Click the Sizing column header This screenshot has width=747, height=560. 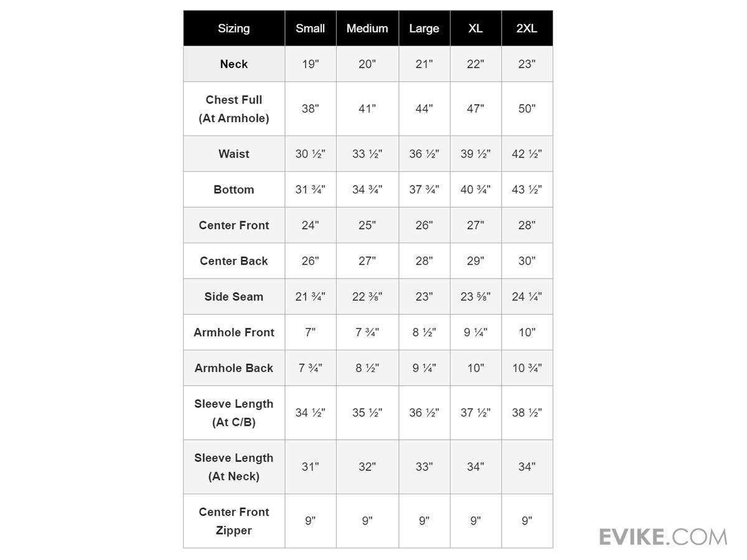234,29
